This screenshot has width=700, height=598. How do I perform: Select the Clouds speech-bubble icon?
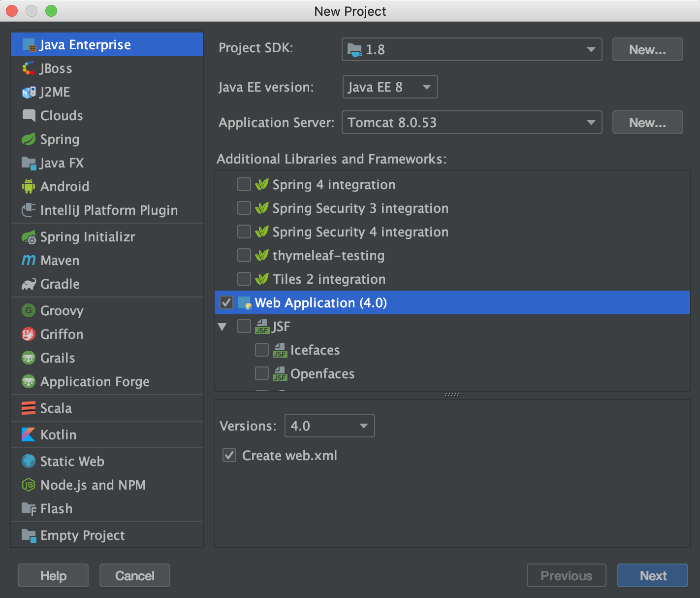[29, 116]
